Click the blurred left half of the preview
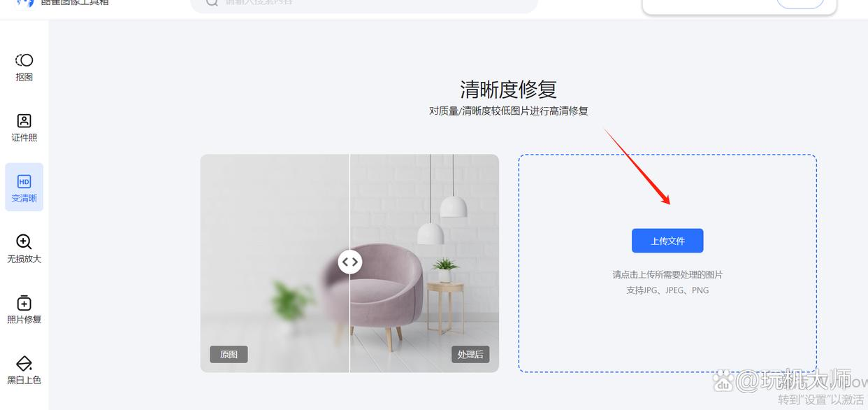868x410 pixels. pos(275,263)
